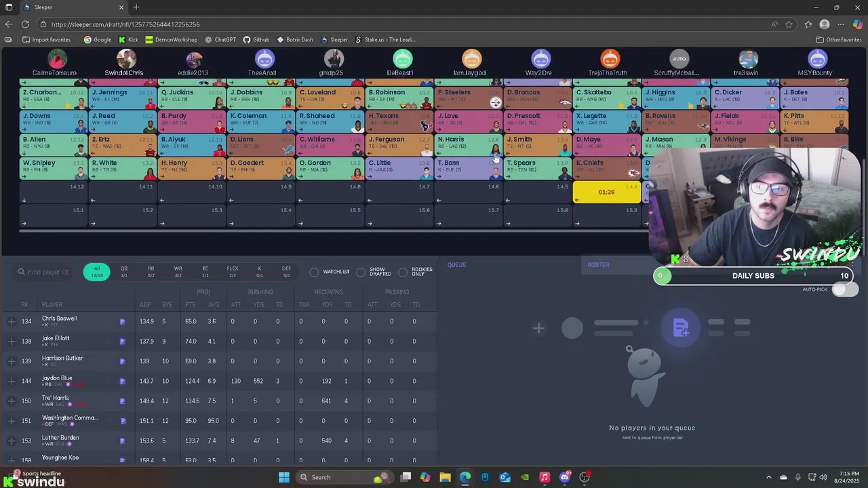Click the Windows Start button
Image resolution: width=868 pixels, height=488 pixels.
(284, 477)
